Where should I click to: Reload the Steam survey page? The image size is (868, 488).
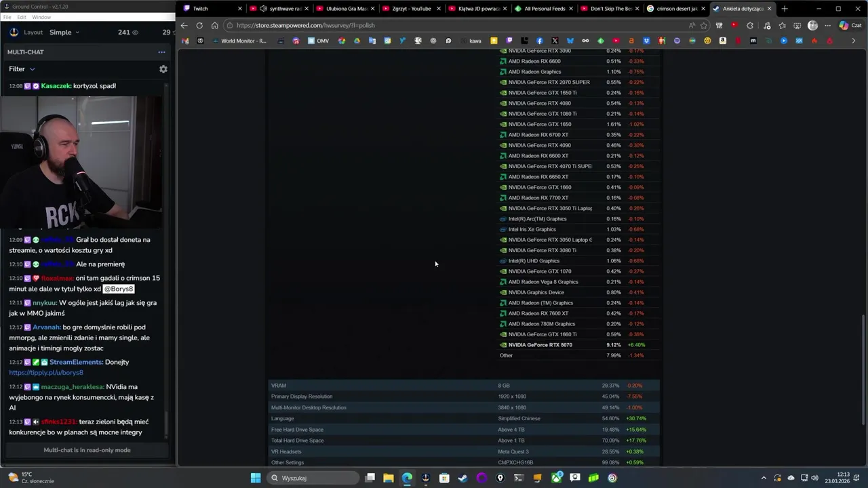pyautogui.click(x=199, y=25)
